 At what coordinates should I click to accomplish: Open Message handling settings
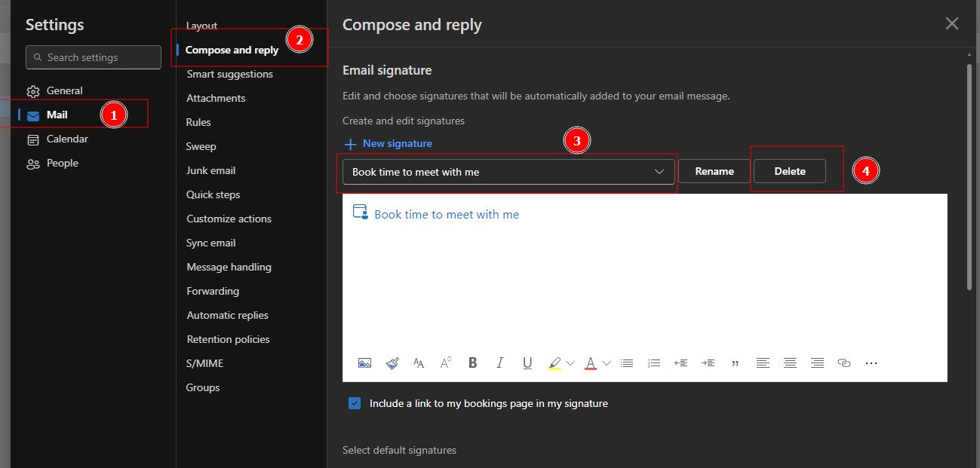click(x=229, y=267)
